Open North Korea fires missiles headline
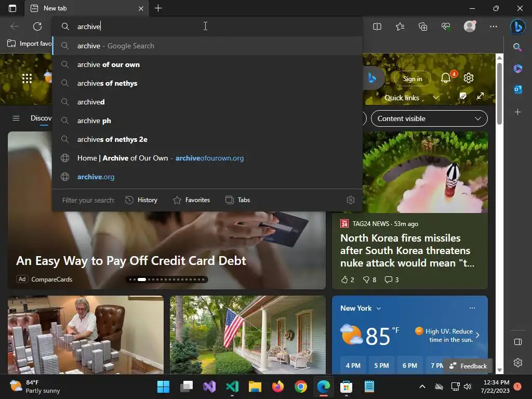The width and height of the screenshot is (532, 399). click(x=407, y=250)
